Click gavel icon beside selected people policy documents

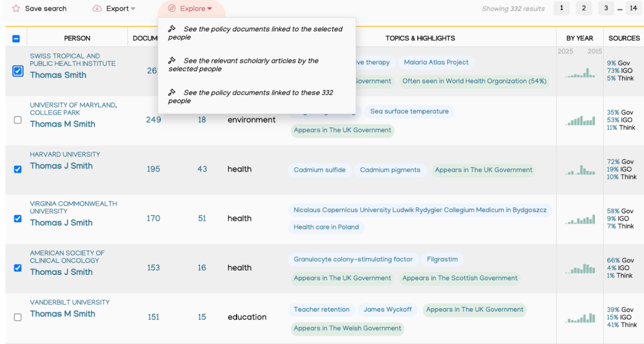click(172, 29)
